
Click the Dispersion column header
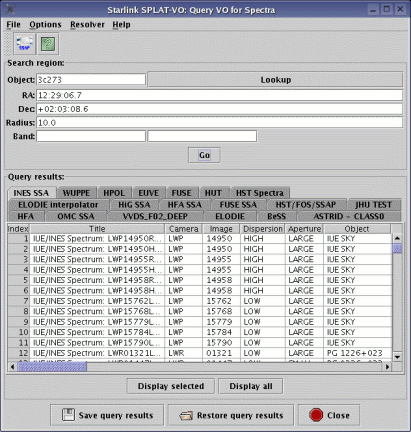(263, 229)
